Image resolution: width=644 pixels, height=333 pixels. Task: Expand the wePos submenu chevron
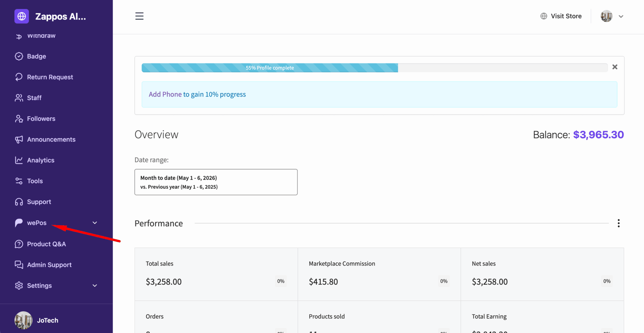(x=95, y=223)
